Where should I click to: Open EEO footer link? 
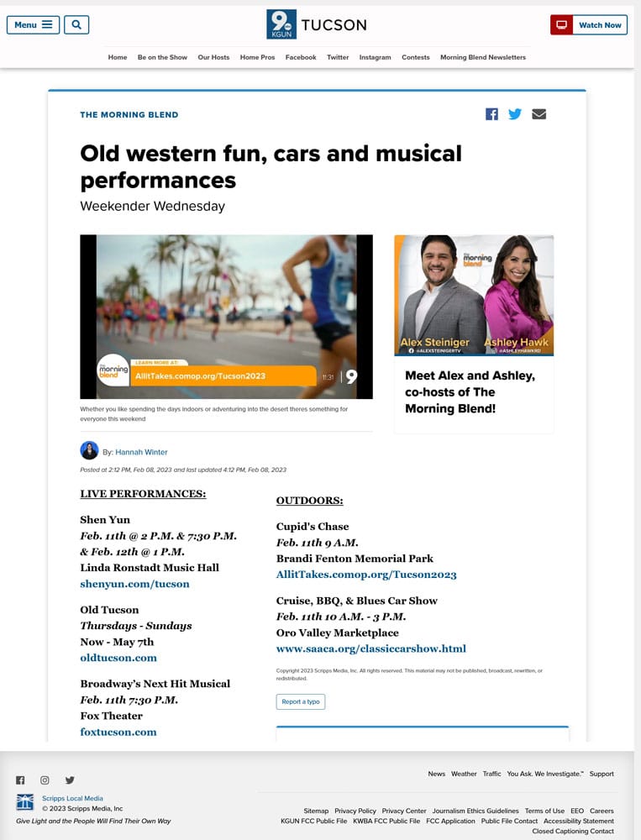click(x=577, y=811)
